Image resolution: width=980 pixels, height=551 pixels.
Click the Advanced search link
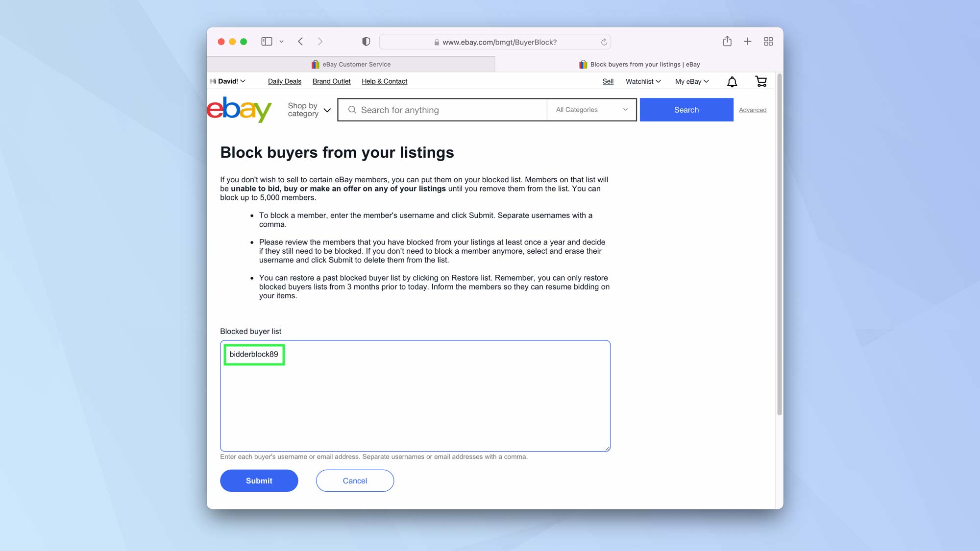[x=753, y=110]
